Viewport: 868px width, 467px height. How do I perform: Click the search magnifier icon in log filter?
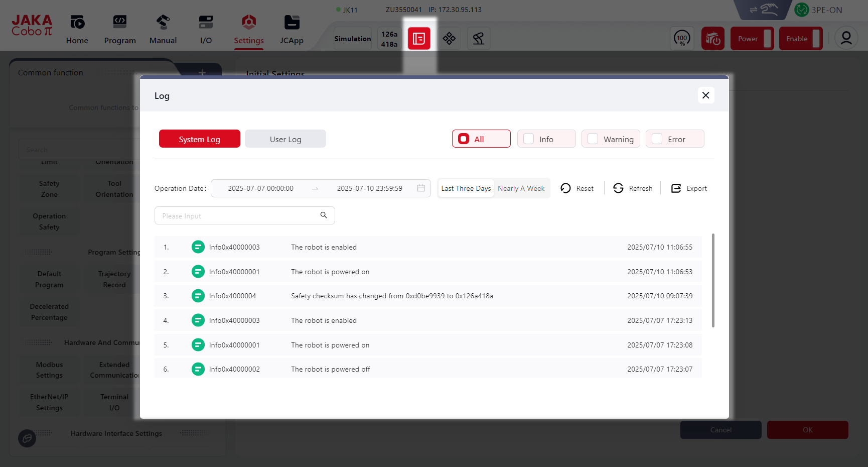coord(324,215)
